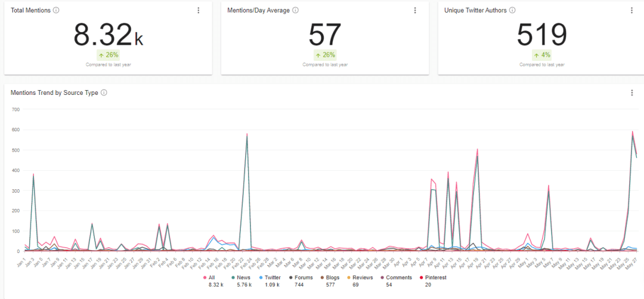The image size is (644, 299).
Task: Open Unique Twitter Authors kebab menu
Action: click(x=632, y=10)
